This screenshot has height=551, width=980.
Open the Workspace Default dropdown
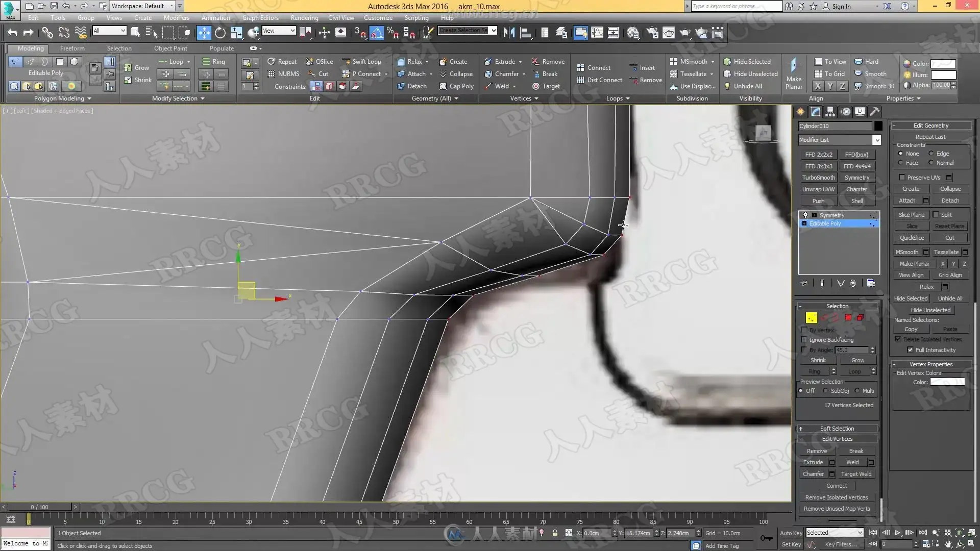(x=172, y=6)
